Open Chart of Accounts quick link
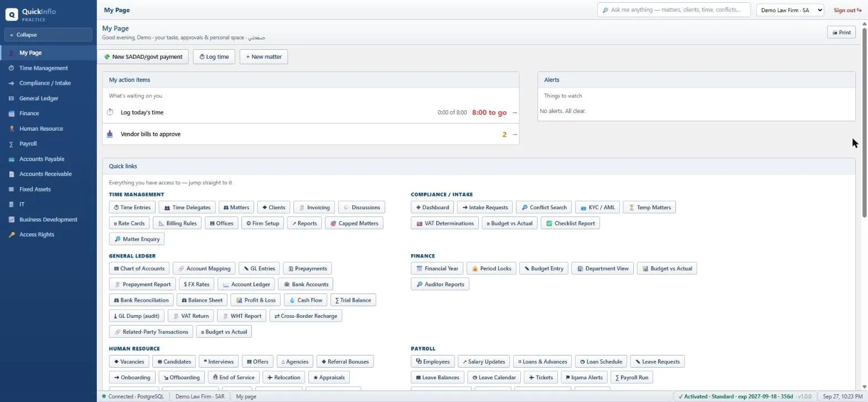 139,269
